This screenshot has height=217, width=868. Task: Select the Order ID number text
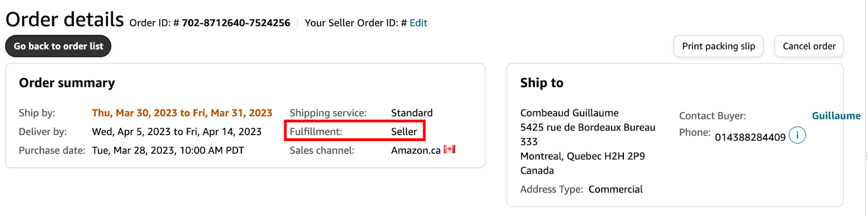(x=236, y=23)
